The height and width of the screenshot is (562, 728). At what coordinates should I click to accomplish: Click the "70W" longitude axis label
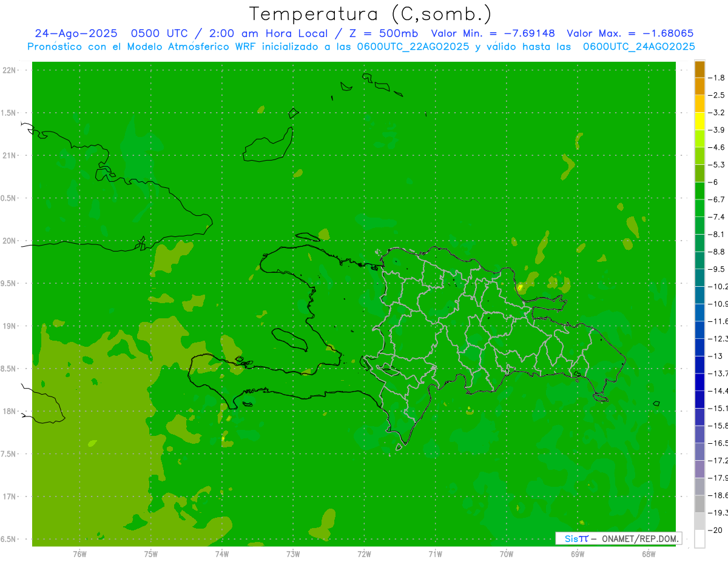click(506, 554)
